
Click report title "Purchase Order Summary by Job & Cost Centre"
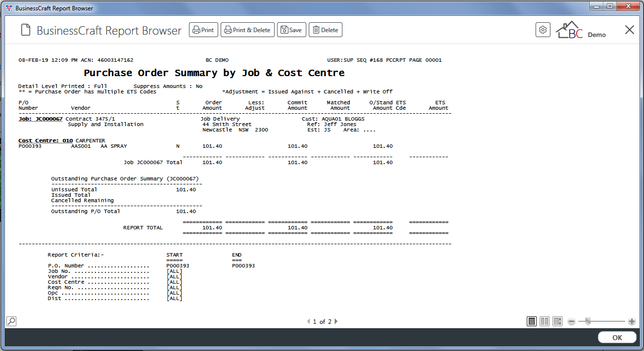coord(214,73)
